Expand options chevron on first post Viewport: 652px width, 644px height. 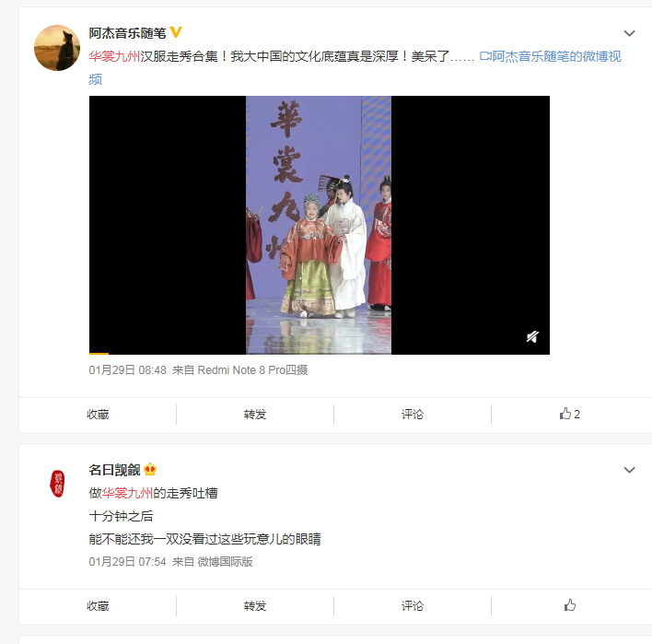coord(629,33)
